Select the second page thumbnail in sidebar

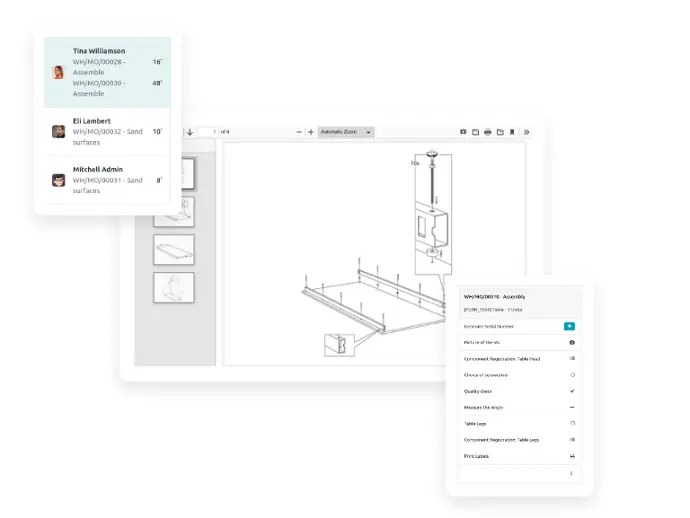173,211
